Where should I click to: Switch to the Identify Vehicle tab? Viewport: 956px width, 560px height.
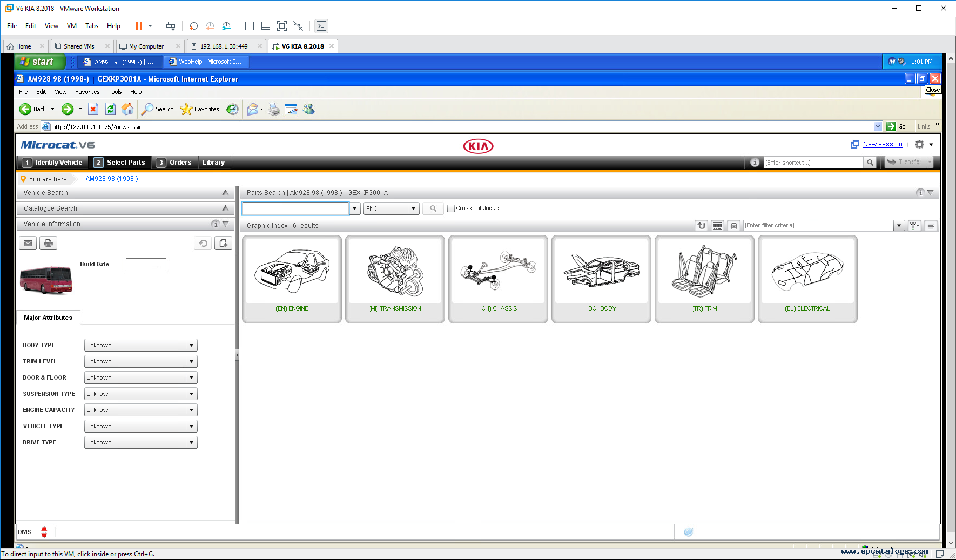tap(53, 163)
